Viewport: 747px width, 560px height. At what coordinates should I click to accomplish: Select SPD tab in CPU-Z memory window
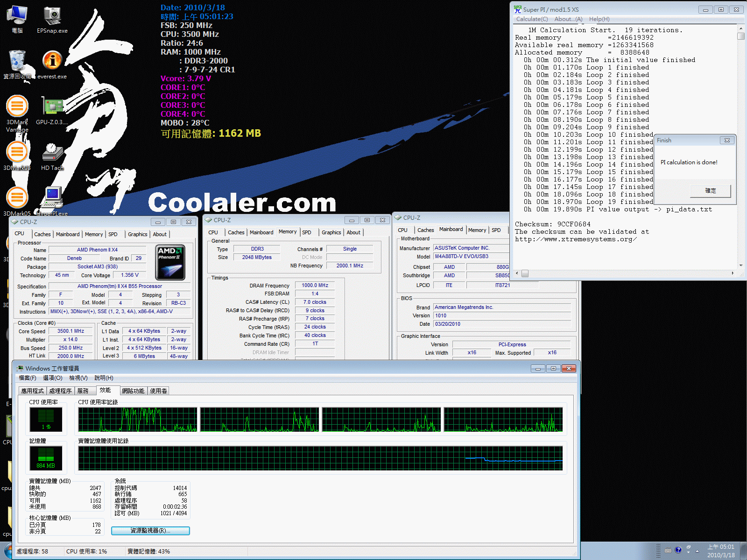(x=307, y=232)
